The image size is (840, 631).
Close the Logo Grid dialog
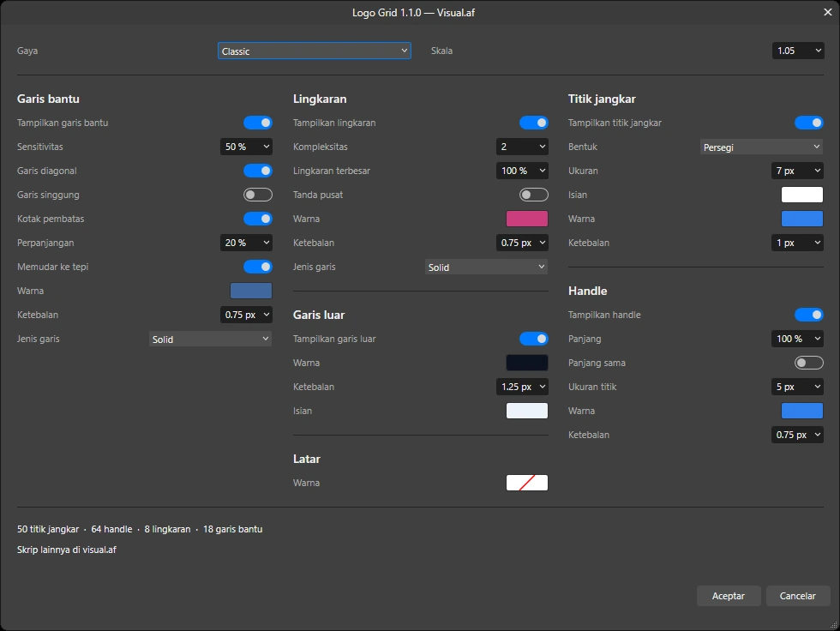(x=828, y=12)
